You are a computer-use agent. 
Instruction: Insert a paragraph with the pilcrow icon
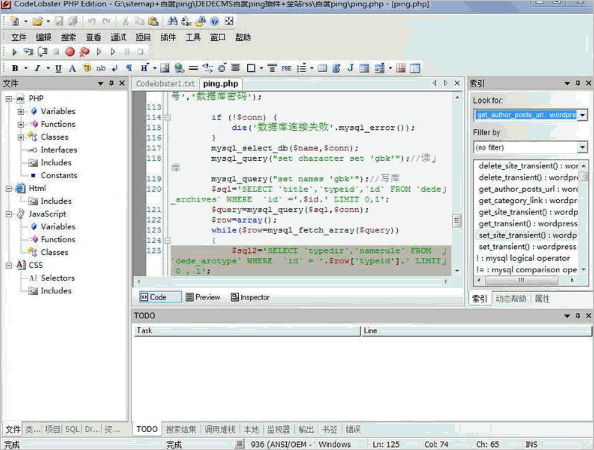coord(129,68)
